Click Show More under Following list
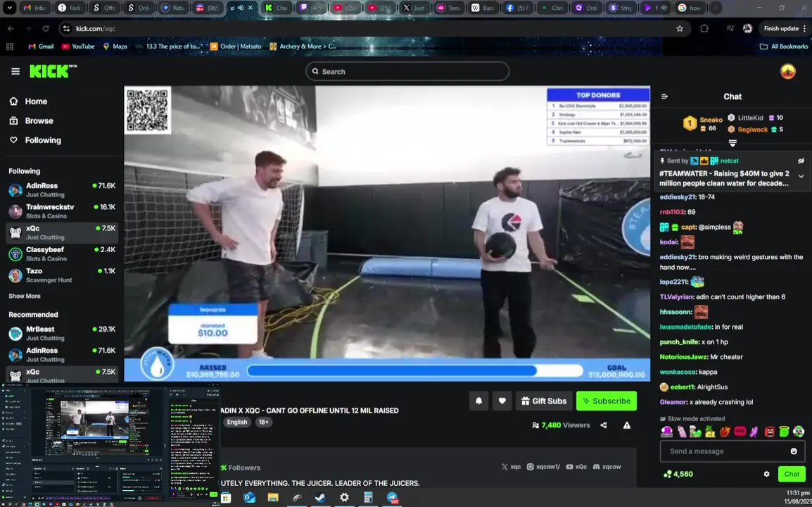 [25, 296]
